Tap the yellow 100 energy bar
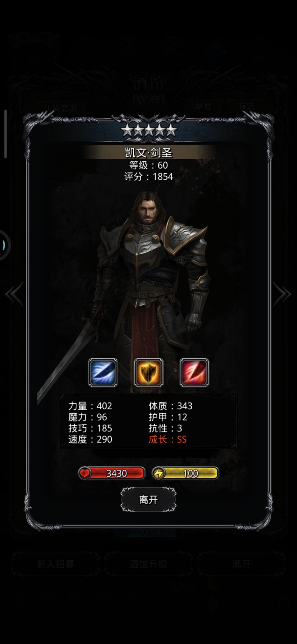 click(185, 473)
